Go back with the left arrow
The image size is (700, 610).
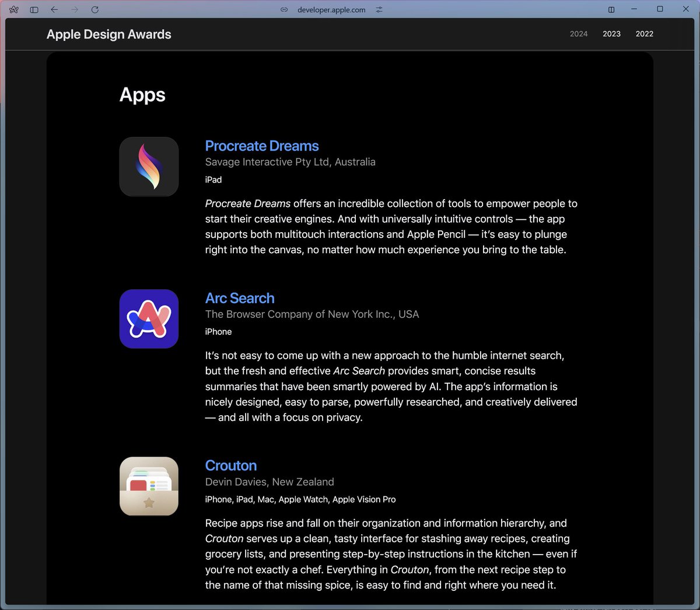54,9
